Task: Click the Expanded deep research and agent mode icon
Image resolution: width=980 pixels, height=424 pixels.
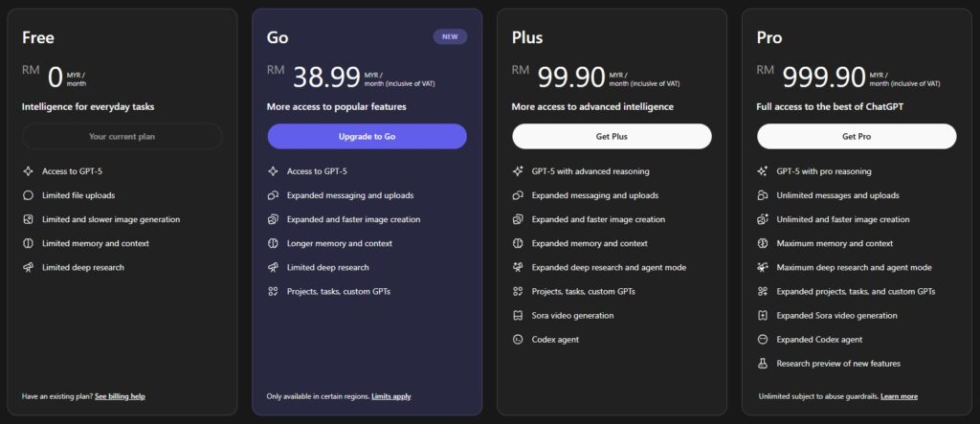Action: coord(518,268)
